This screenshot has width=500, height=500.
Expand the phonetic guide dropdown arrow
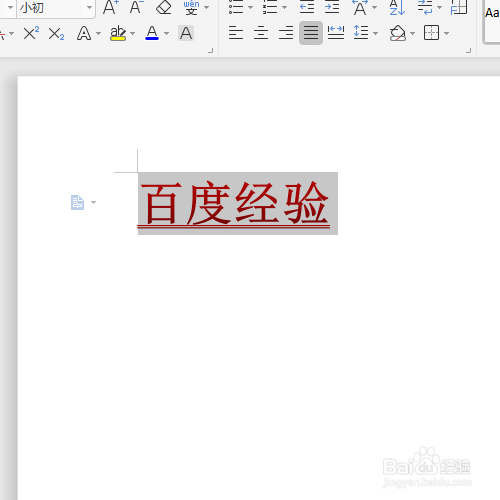pos(207,7)
